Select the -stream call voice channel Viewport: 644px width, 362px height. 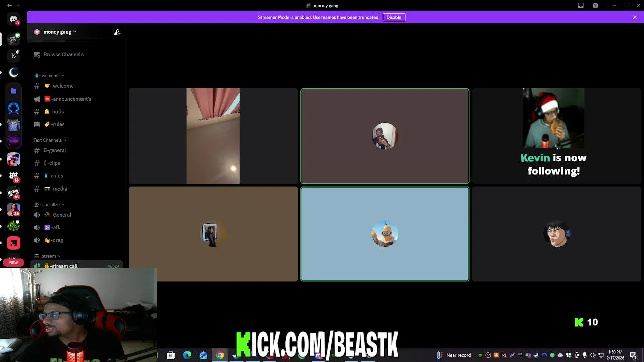pos(75,265)
